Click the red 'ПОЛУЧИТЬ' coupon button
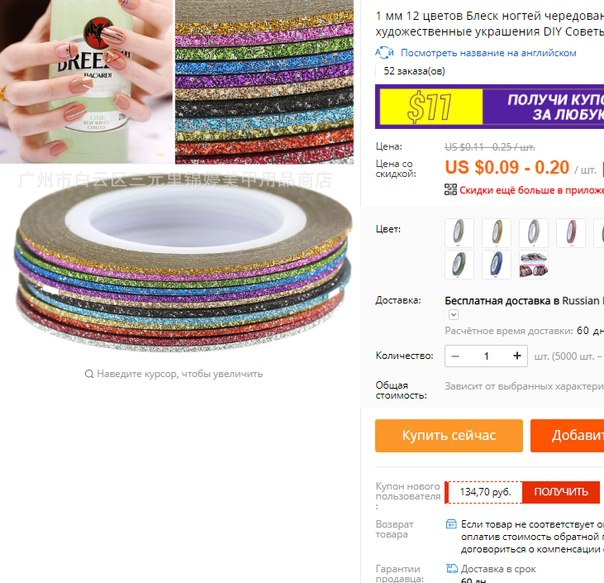Viewport: 604px width, 583px height. (561, 492)
